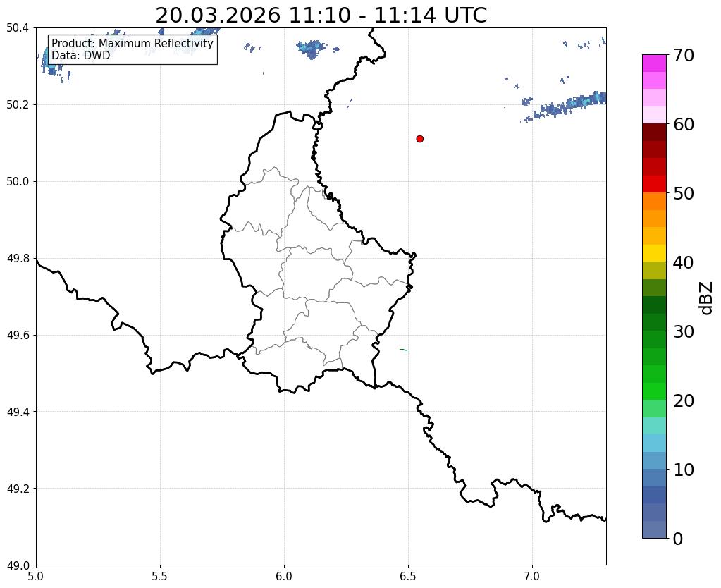Select the title '20.03.2026 11:10 - 11:14 UTC'

(321, 16)
